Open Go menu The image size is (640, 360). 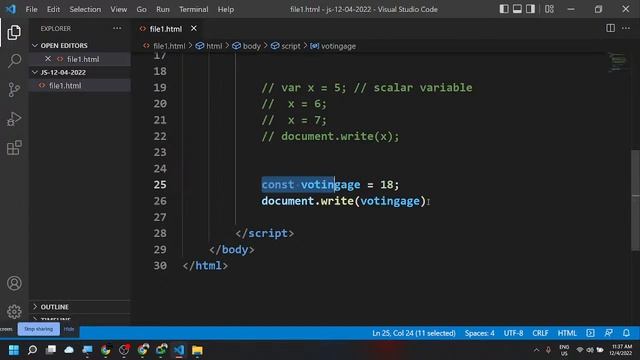[141, 9]
